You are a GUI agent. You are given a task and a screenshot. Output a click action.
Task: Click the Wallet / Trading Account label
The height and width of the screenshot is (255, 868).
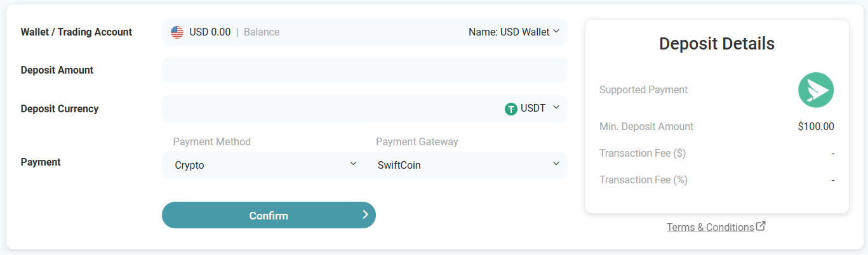pyautogui.click(x=76, y=32)
